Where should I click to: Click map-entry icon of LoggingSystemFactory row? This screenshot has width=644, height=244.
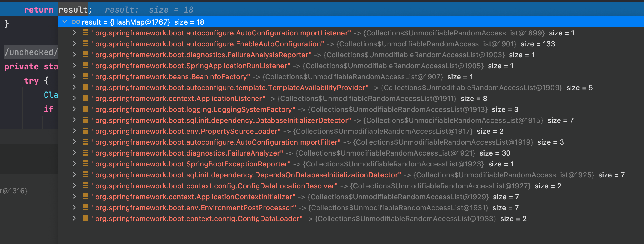click(x=86, y=109)
